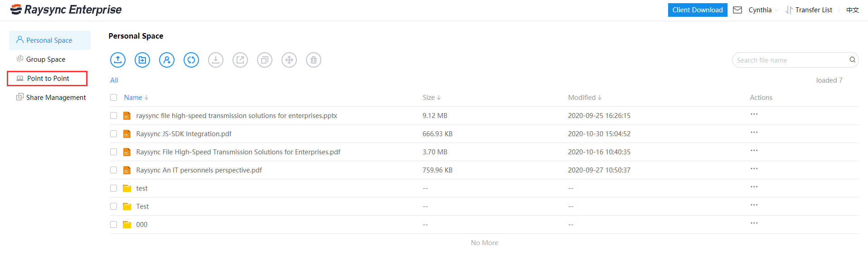The image size is (868, 271).
Task: Open the raysync pptx file name
Action: [237, 116]
